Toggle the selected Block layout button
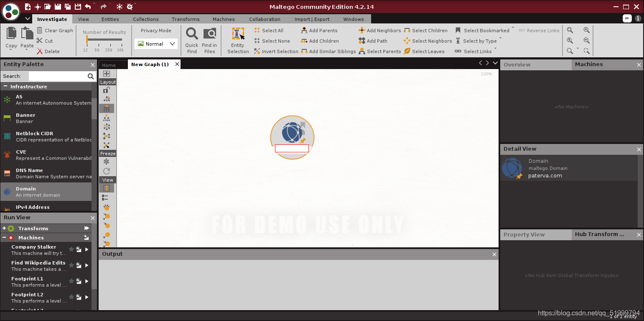The width and height of the screenshot is (644, 321). 107,108
